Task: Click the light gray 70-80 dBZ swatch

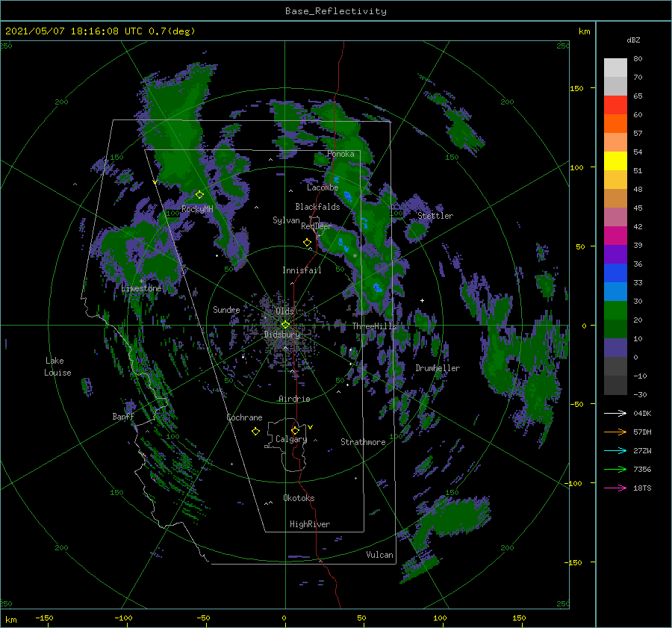Action: click(615, 68)
